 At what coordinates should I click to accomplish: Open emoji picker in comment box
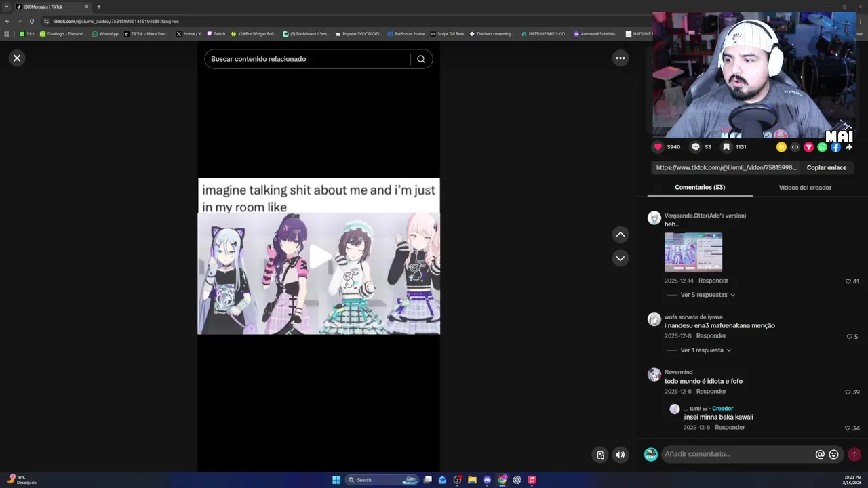(833, 455)
